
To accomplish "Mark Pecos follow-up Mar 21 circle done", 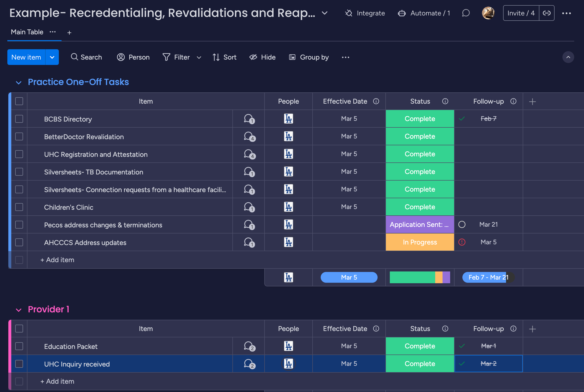I will coord(462,224).
